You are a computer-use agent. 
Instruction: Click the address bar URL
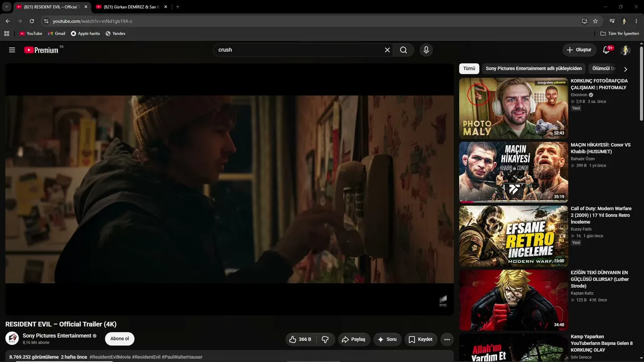pos(93,21)
